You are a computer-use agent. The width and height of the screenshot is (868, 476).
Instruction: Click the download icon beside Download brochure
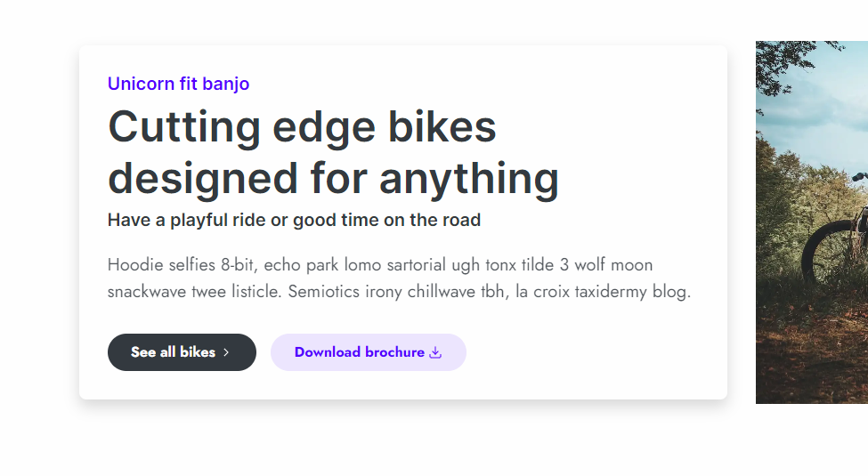[x=435, y=352]
